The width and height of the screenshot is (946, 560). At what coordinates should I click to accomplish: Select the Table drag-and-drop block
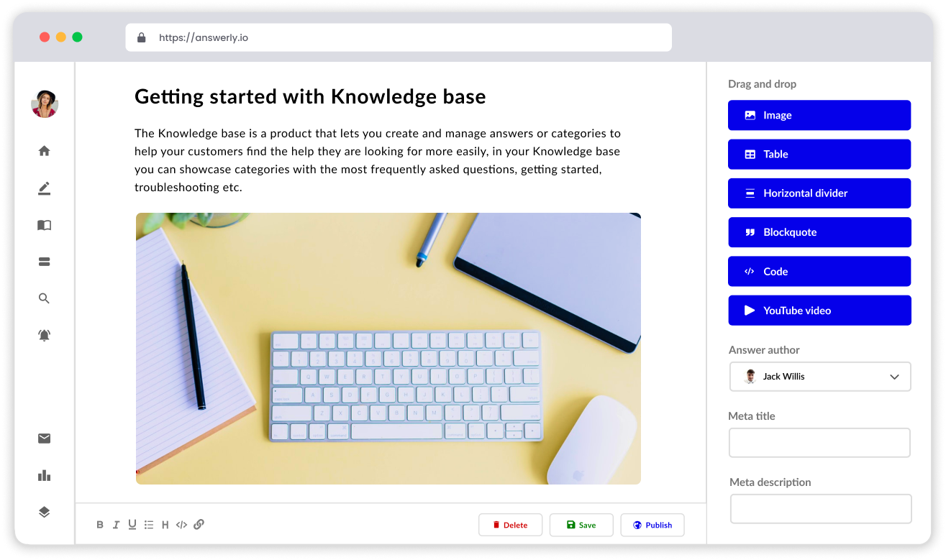point(819,155)
